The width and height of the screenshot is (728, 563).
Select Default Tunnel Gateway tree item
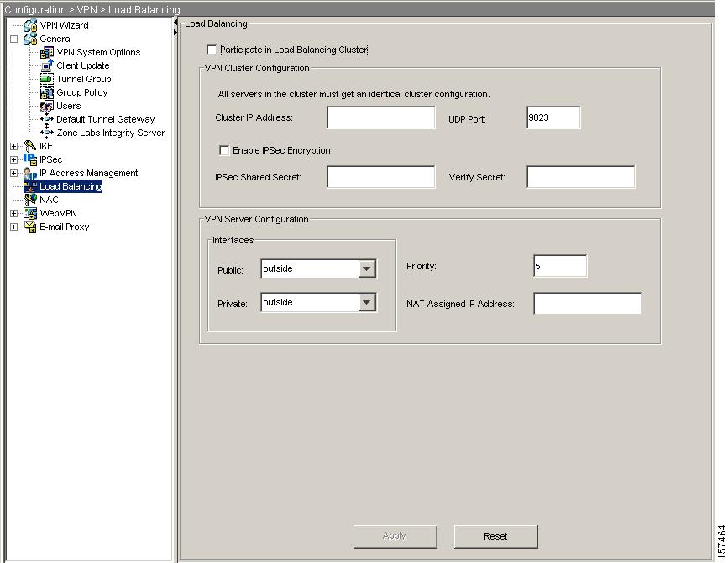point(105,119)
